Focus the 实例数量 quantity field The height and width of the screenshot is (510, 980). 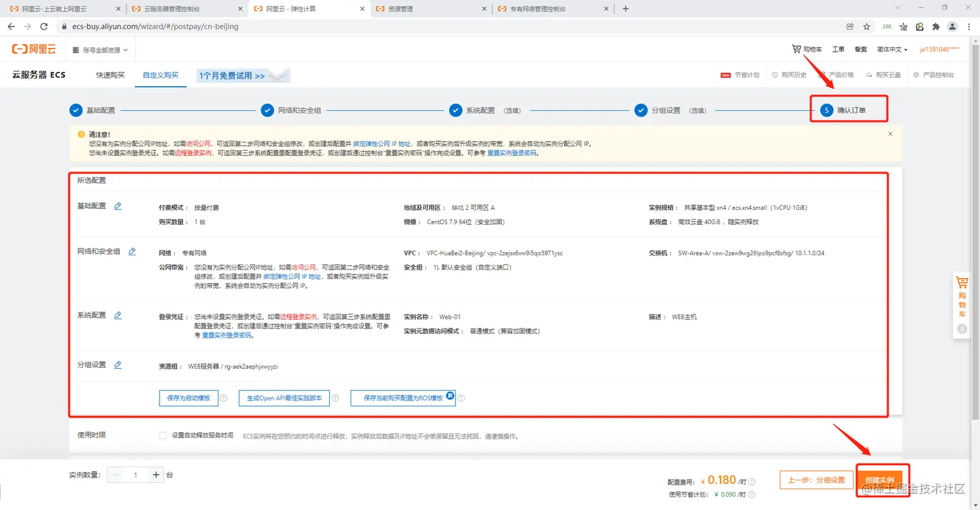click(135, 475)
